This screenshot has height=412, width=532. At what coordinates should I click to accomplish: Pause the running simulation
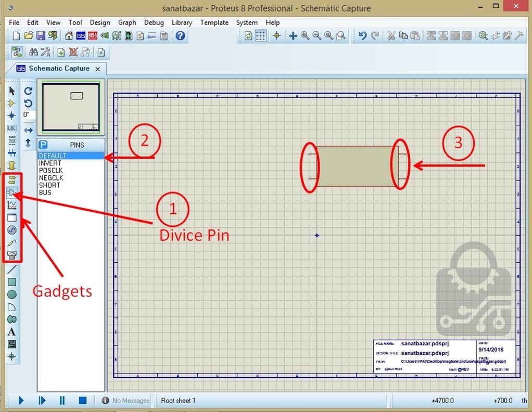[x=62, y=401]
